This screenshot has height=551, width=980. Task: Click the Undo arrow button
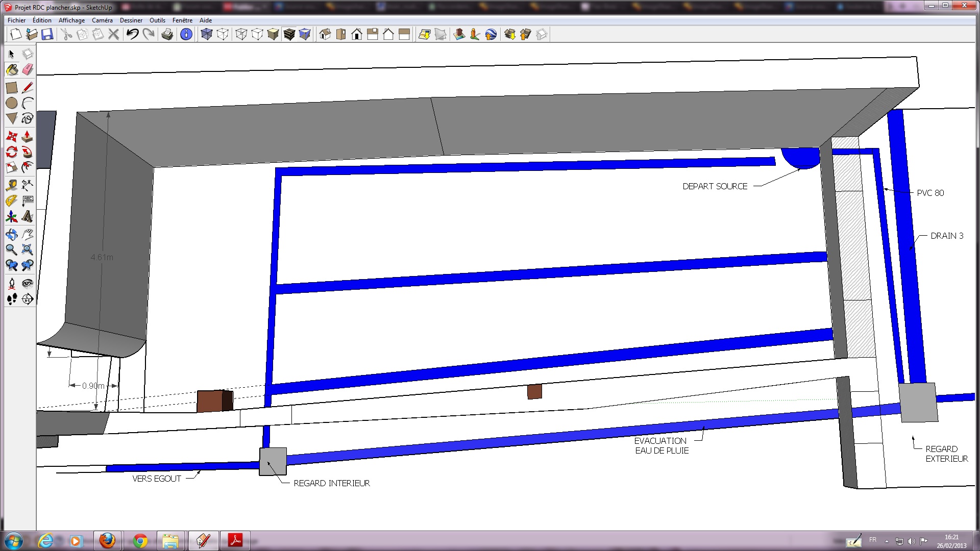[x=132, y=34]
